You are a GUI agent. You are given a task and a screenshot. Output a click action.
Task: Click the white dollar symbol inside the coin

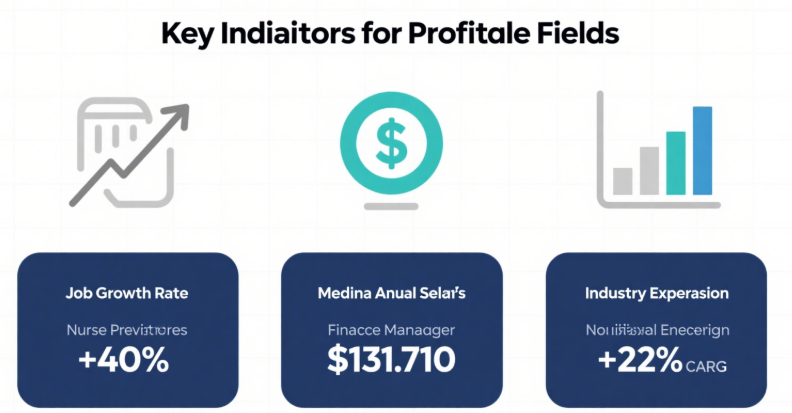point(391,144)
